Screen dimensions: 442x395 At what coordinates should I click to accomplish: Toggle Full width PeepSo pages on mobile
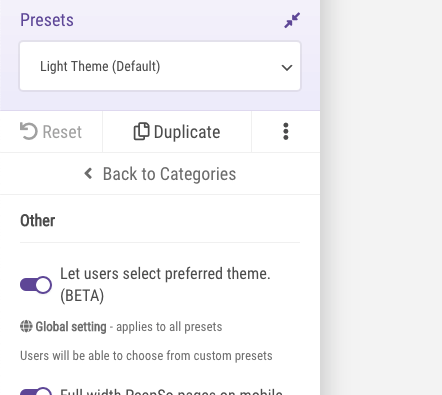[36, 391]
